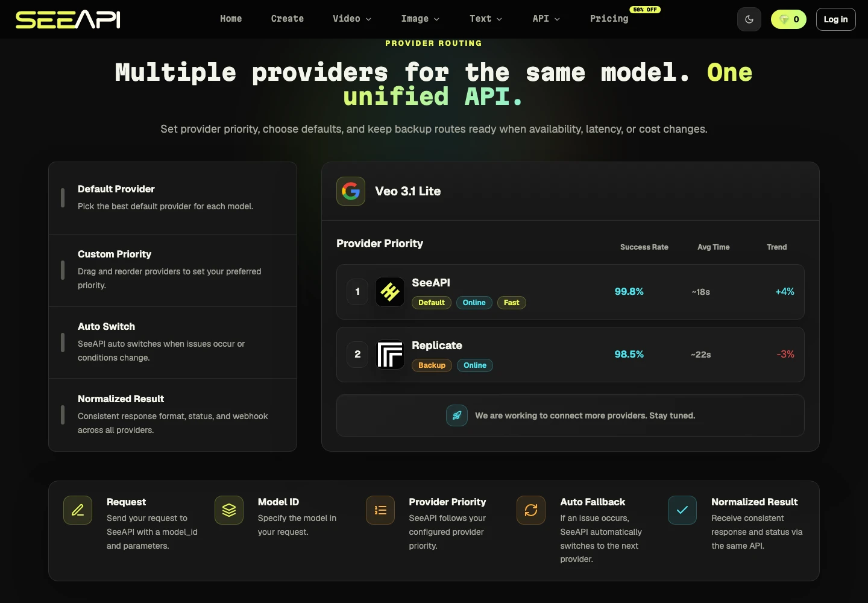
Task: Click the Google logo beside Veo 3.1 Lite
Action: point(351,191)
